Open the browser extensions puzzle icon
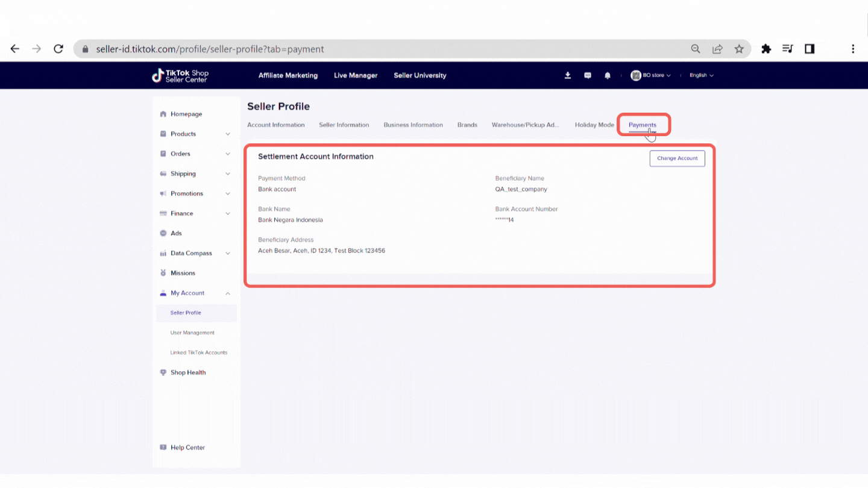This screenshot has height=488, width=868. (766, 49)
